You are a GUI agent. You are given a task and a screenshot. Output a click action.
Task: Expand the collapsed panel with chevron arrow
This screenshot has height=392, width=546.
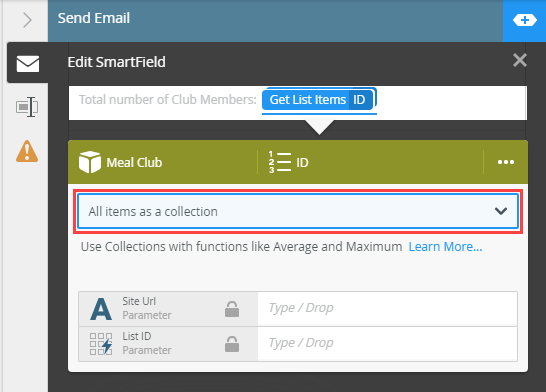(27, 20)
